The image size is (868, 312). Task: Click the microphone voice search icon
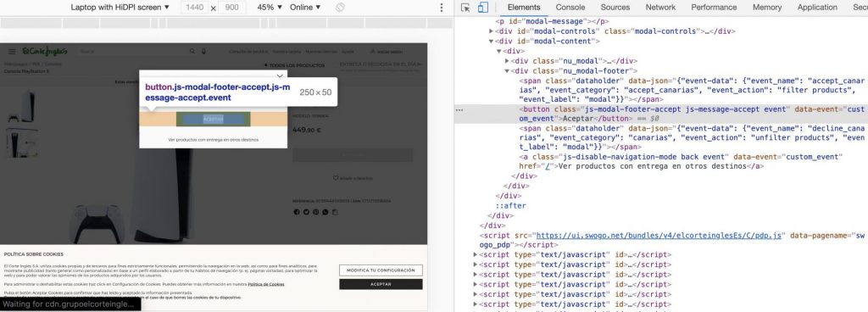point(203,52)
